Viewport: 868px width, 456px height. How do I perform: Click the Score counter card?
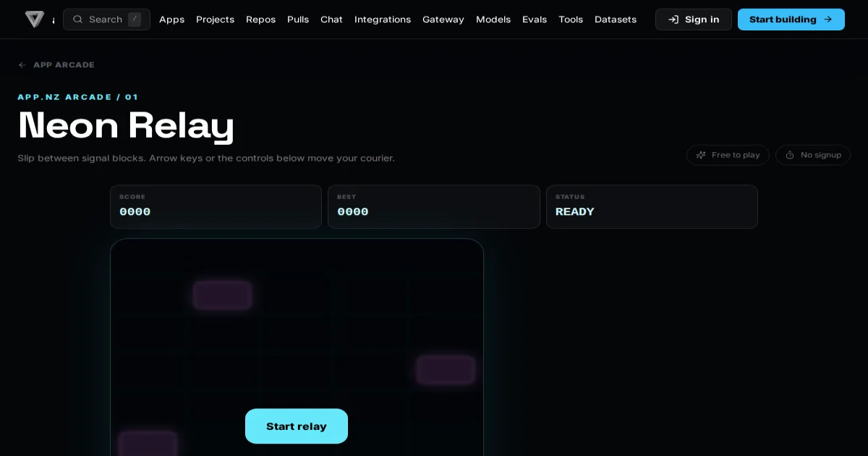coord(216,207)
